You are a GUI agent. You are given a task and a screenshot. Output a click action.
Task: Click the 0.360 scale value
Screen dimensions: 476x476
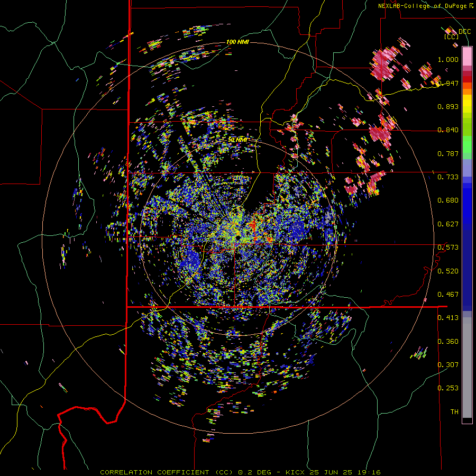[x=448, y=342]
